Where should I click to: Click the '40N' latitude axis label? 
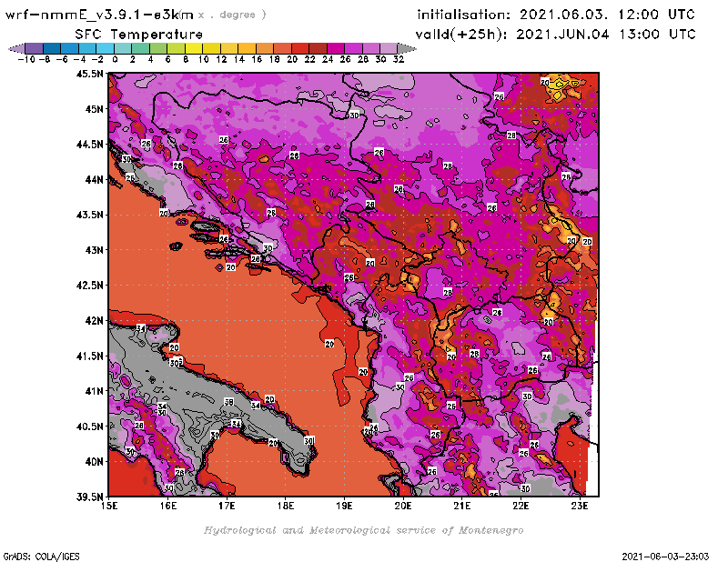point(94,462)
